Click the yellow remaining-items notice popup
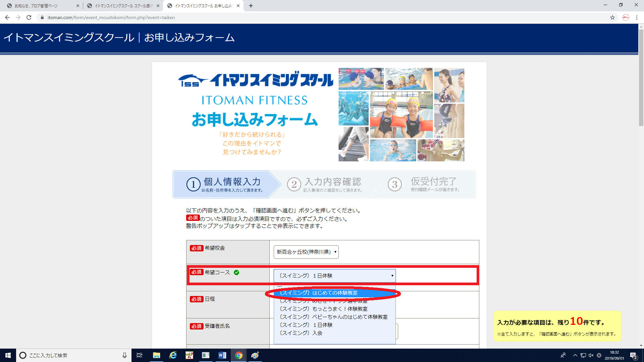This screenshot has height=362, width=644. click(x=557, y=326)
